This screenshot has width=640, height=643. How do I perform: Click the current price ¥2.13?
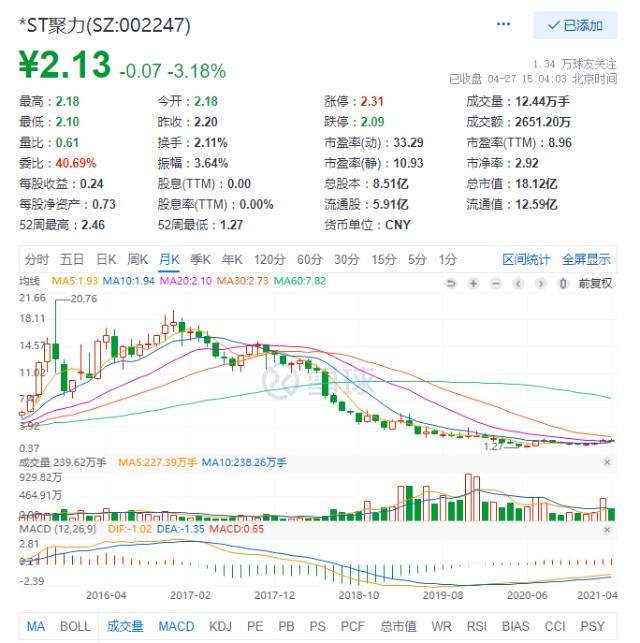(65, 64)
